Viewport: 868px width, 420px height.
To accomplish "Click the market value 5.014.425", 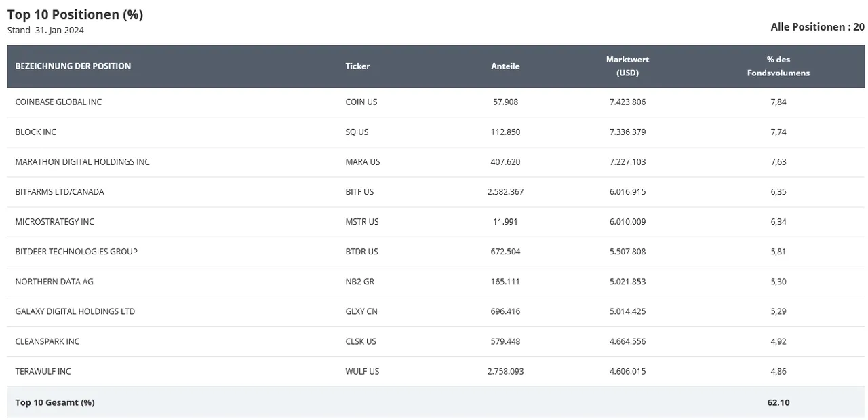I will click(627, 311).
